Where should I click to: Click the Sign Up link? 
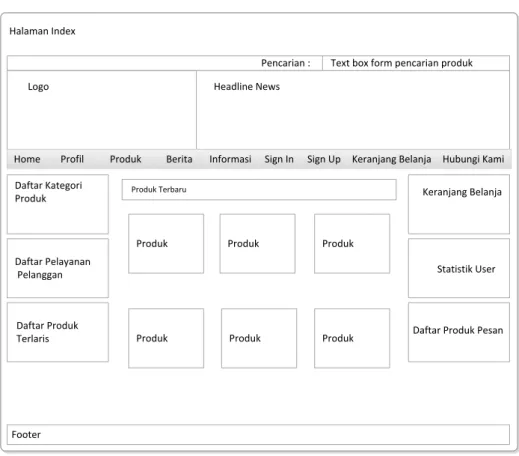click(x=324, y=159)
